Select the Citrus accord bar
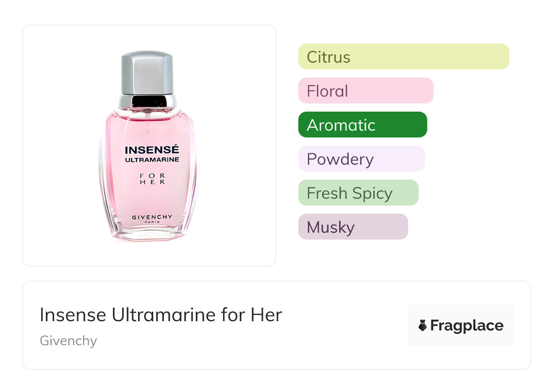The width and height of the screenshot is (553, 392). (x=403, y=57)
